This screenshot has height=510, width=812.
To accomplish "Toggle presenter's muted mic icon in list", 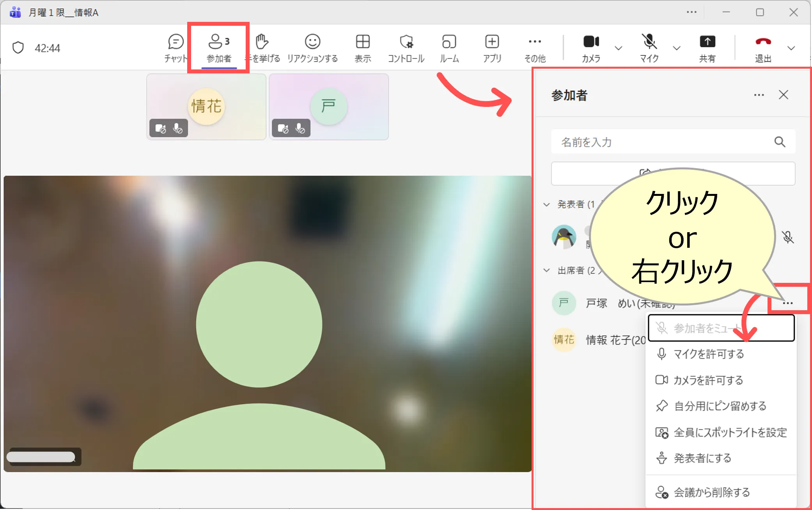I will 787,237.
